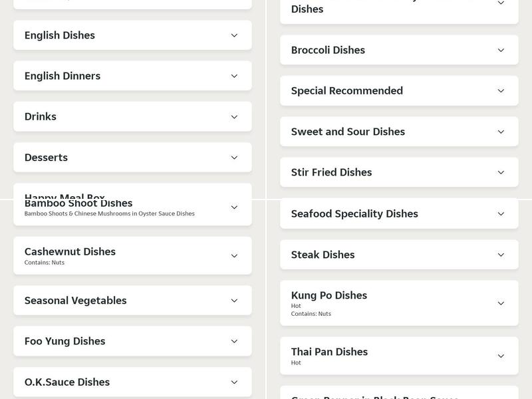Expand the Kung Po Dishes section
This screenshot has height=399, width=532.
pyautogui.click(x=399, y=303)
